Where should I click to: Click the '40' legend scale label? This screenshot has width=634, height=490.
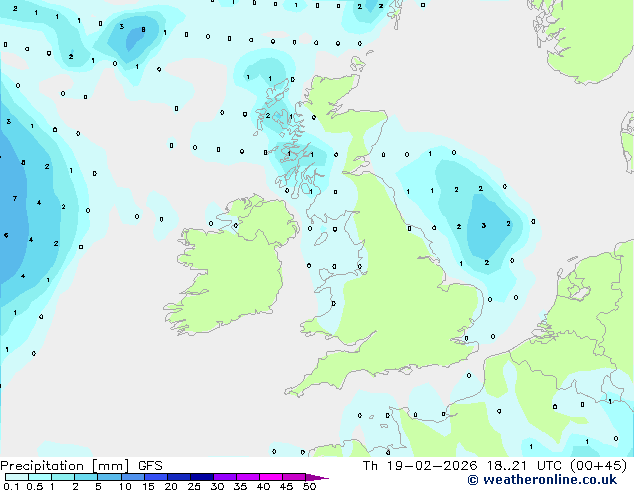pyautogui.click(x=263, y=486)
